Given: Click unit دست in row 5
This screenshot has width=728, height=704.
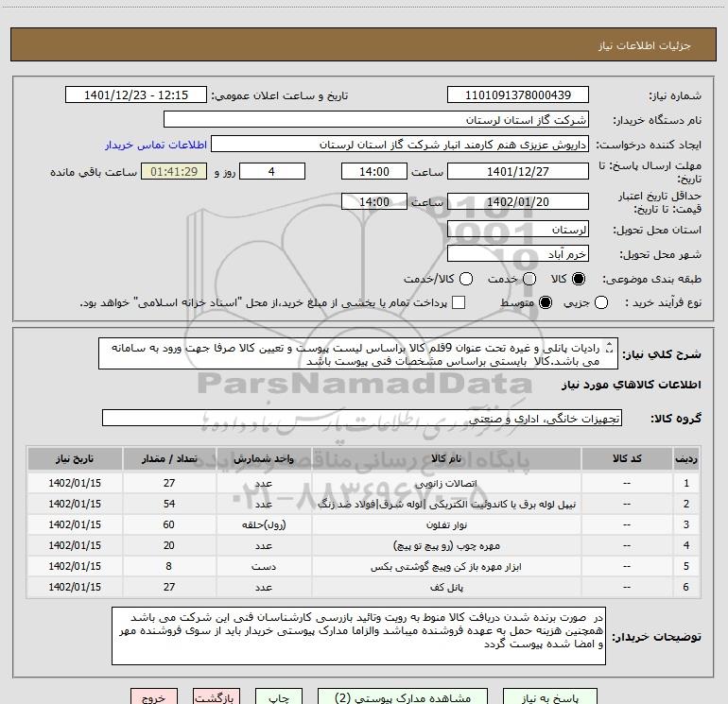Looking at the screenshot, I should (263, 567).
